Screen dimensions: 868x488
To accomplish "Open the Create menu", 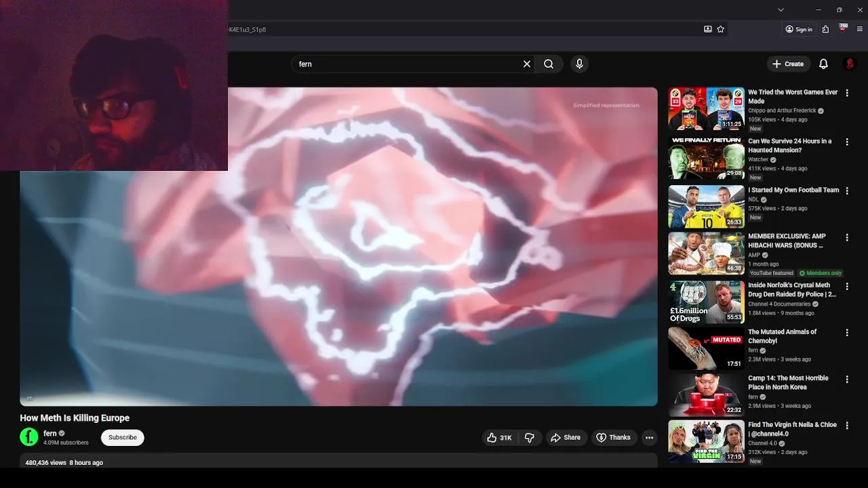I will tap(788, 64).
